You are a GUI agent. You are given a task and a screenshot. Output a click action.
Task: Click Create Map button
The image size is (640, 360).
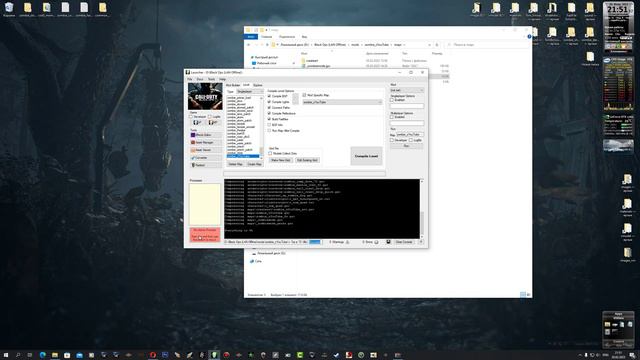click(x=254, y=164)
